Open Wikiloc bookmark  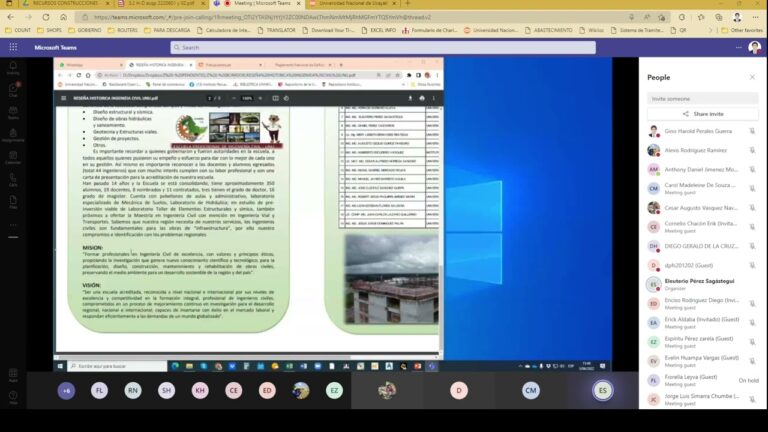point(592,30)
